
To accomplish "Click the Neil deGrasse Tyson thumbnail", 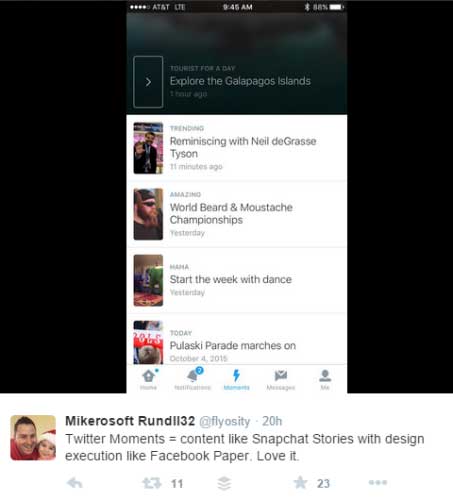I will coord(148,148).
